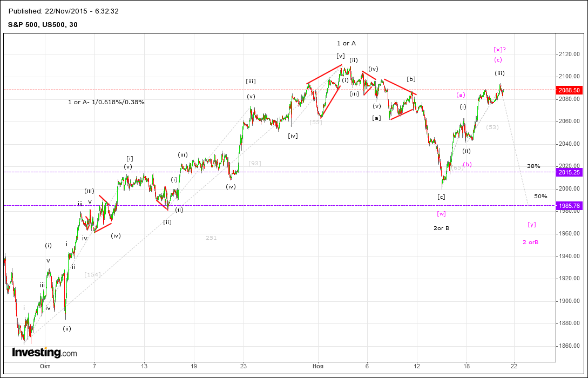Viewport: 588px width, 378px height.
Task: Click the purple 2015.25 level price tag
Action: pyautogui.click(x=570, y=172)
